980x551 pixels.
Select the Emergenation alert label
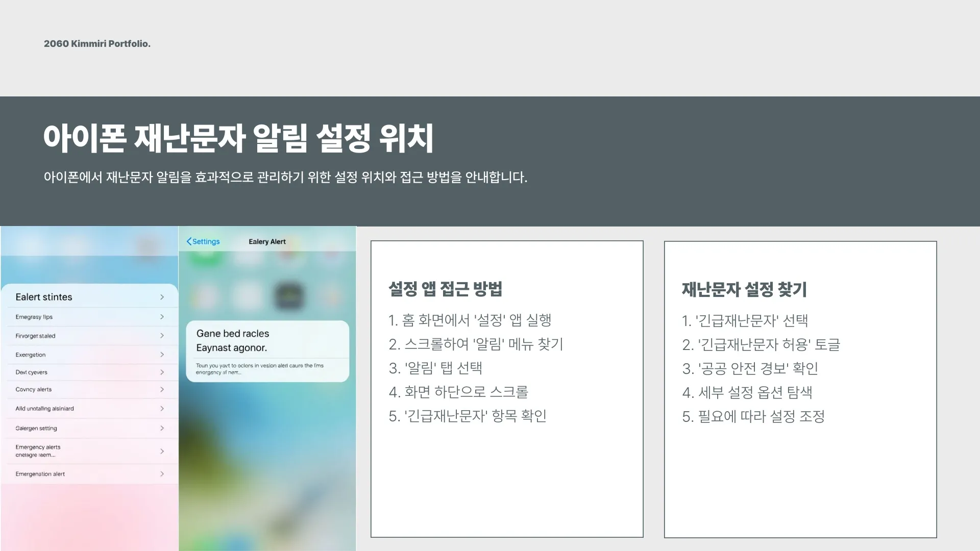coord(40,474)
